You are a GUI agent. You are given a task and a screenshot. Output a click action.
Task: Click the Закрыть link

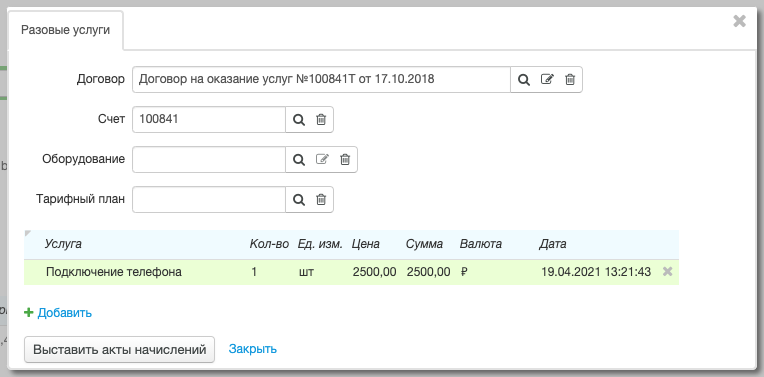pyautogui.click(x=253, y=349)
